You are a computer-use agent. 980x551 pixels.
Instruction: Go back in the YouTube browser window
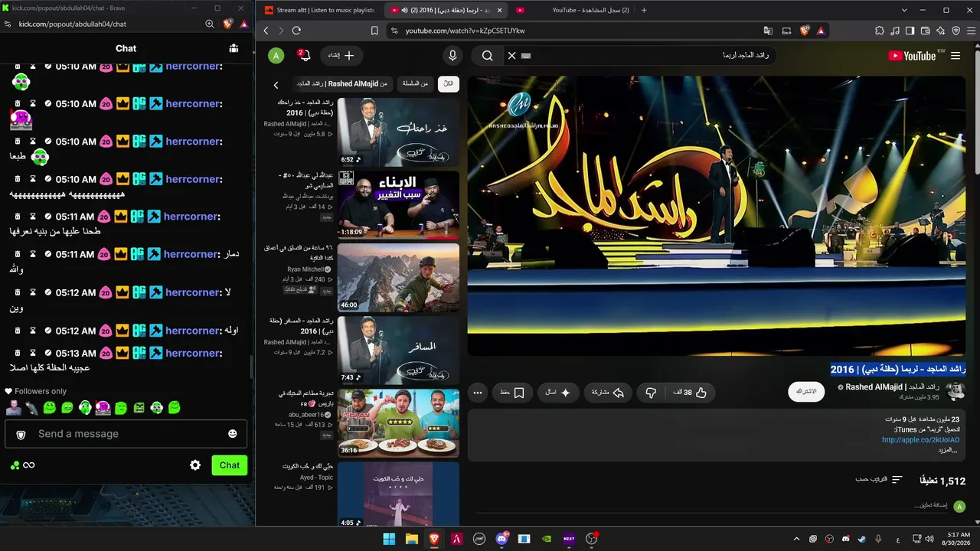266,31
